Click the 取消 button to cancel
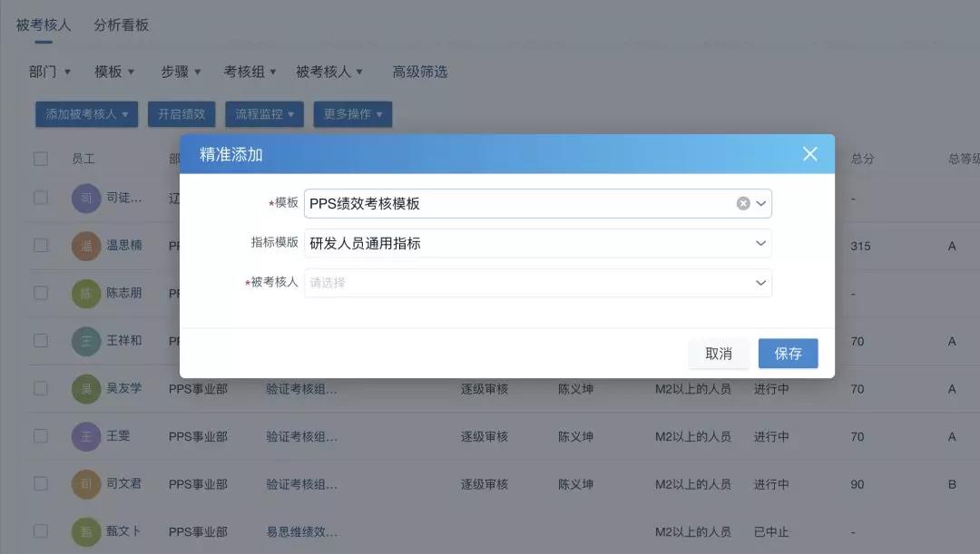This screenshot has width=980, height=554. [x=719, y=355]
